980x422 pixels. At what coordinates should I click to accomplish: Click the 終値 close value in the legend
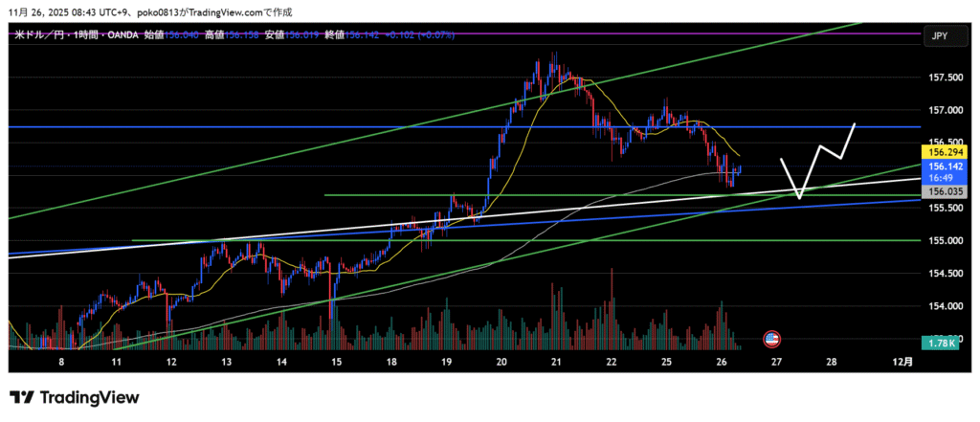point(364,35)
